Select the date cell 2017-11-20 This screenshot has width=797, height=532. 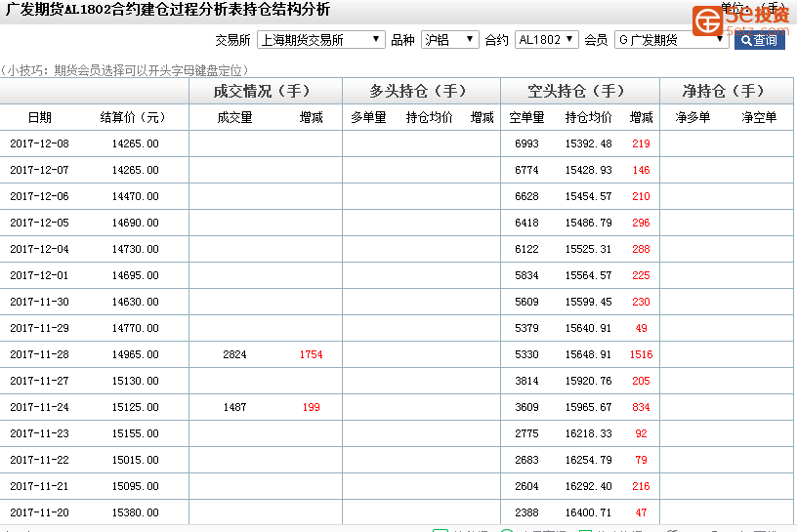click(x=39, y=512)
